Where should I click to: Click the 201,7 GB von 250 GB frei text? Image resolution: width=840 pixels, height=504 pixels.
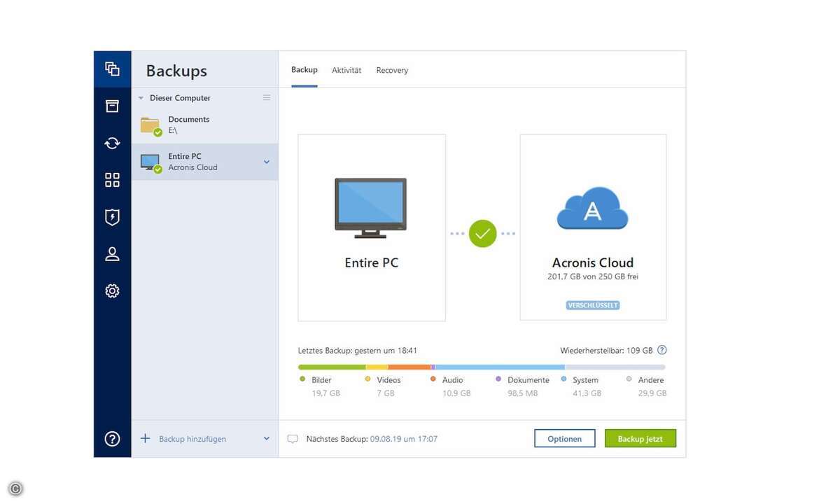point(593,276)
